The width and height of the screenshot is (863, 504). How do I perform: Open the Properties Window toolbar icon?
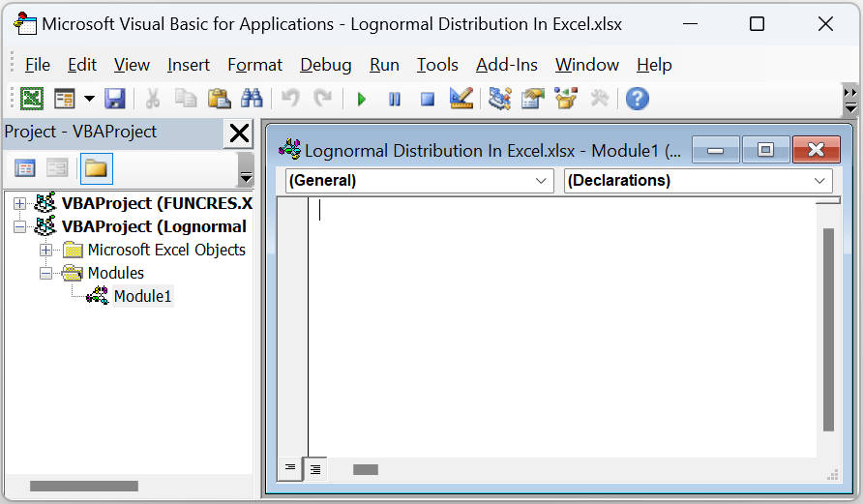(x=533, y=99)
